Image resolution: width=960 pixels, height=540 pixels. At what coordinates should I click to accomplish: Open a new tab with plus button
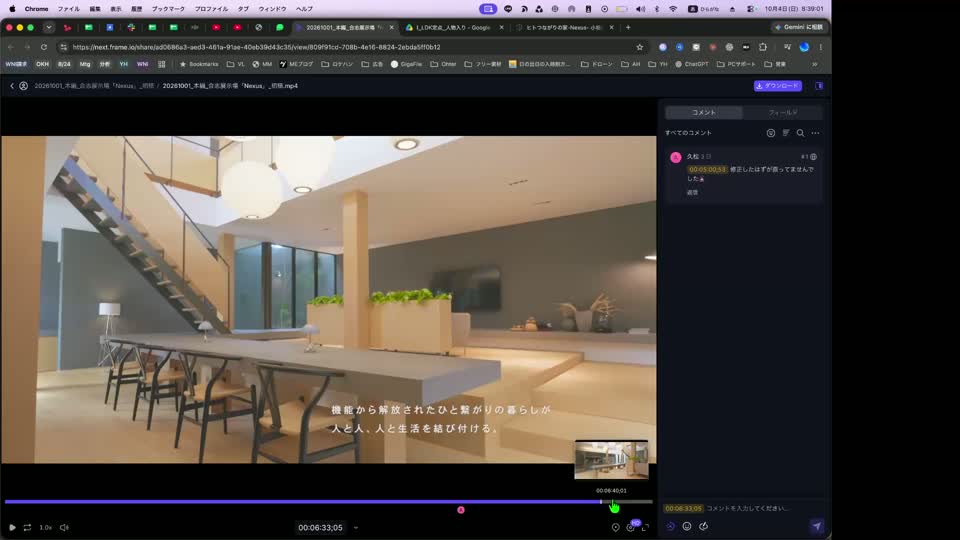(x=628, y=27)
